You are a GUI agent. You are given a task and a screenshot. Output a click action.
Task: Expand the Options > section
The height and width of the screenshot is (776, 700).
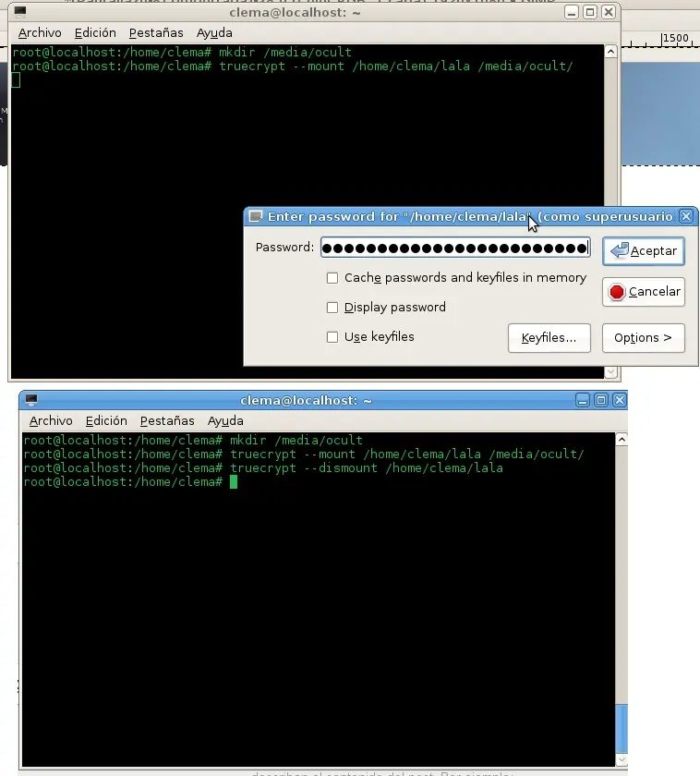pos(643,338)
